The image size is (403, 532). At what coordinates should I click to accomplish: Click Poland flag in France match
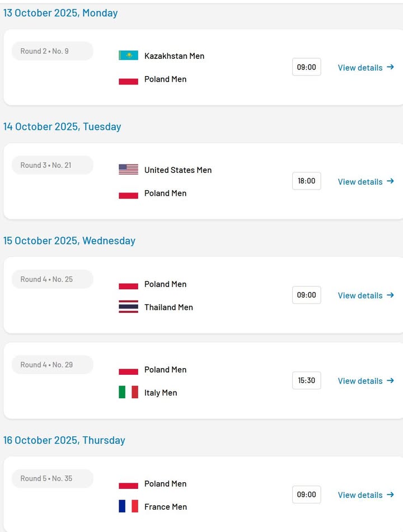(x=128, y=484)
